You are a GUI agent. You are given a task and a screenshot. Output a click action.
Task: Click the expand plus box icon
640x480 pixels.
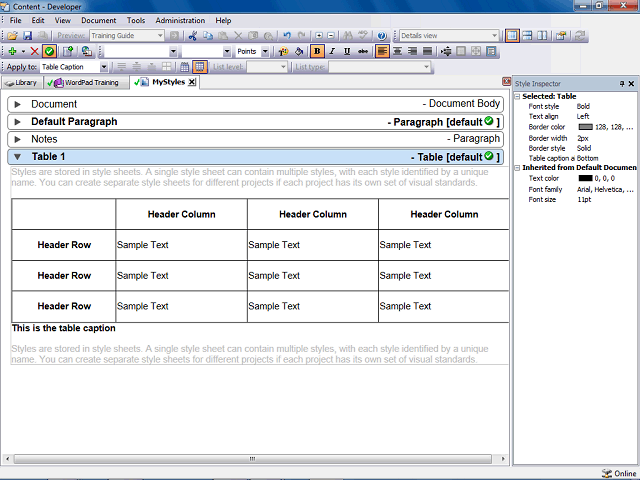point(319,36)
